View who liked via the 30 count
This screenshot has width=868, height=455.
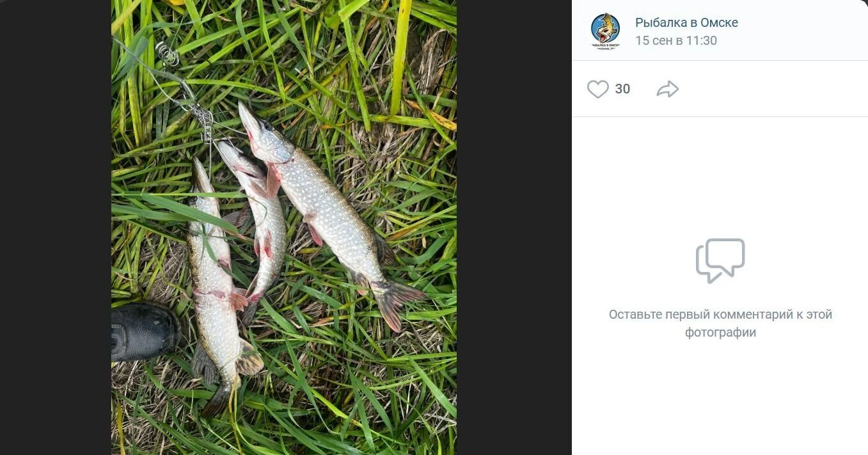tap(622, 89)
